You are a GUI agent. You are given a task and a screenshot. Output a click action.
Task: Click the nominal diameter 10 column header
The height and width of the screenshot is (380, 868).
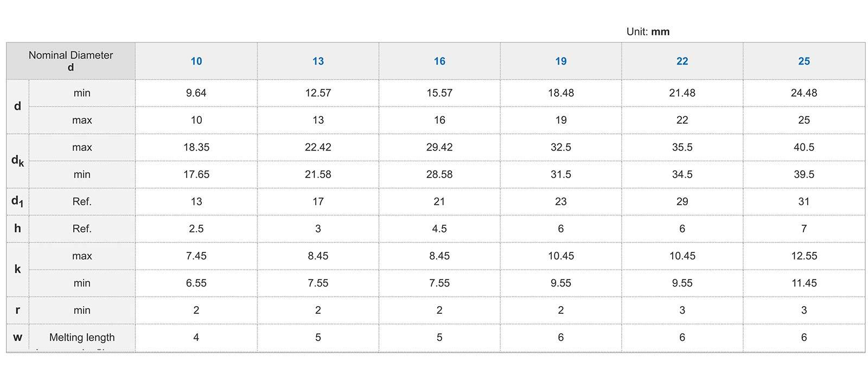coord(196,61)
